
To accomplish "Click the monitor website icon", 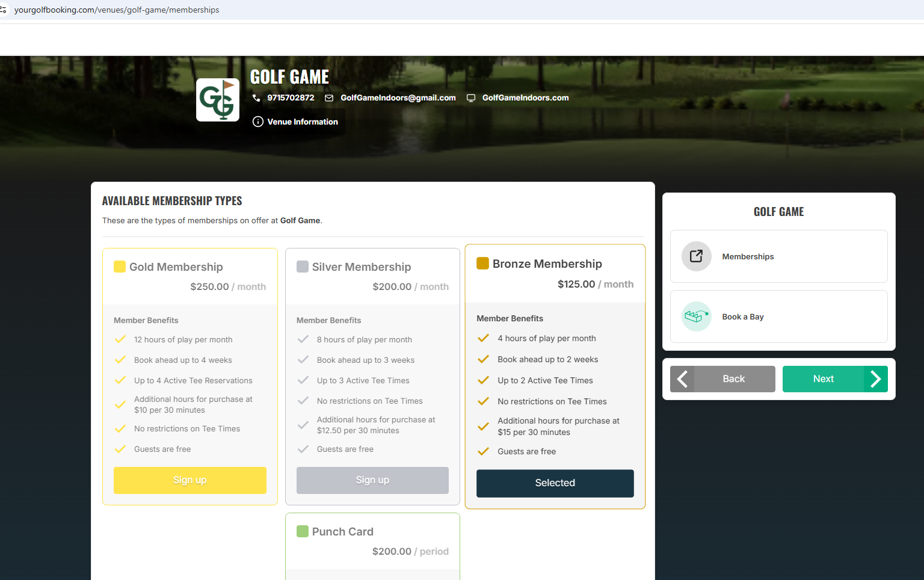I will (471, 98).
